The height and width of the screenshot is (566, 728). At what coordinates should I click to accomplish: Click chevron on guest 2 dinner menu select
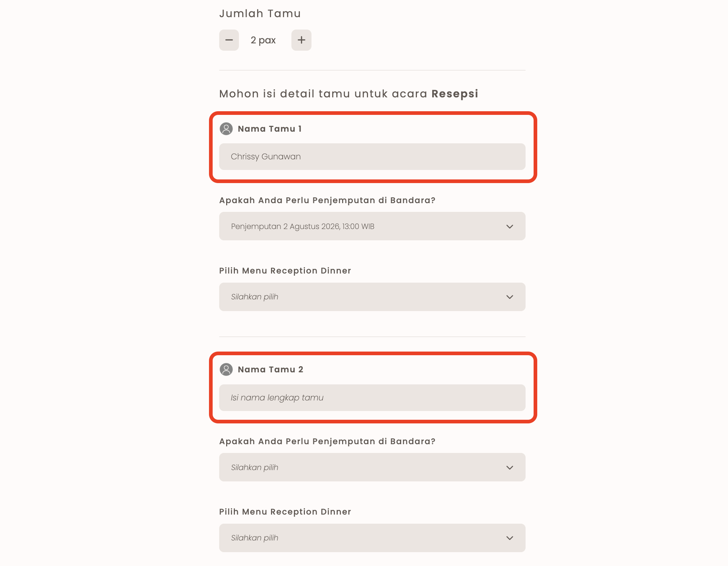(x=510, y=538)
